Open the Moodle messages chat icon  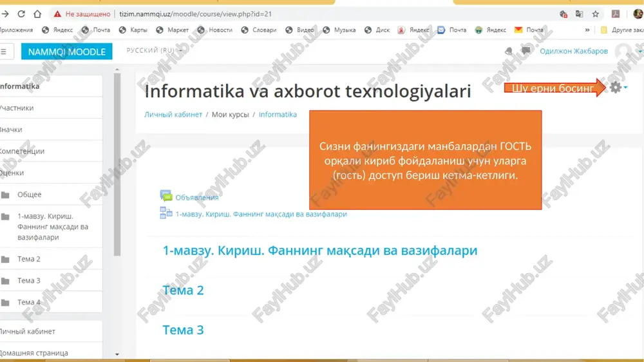click(526, 50)
